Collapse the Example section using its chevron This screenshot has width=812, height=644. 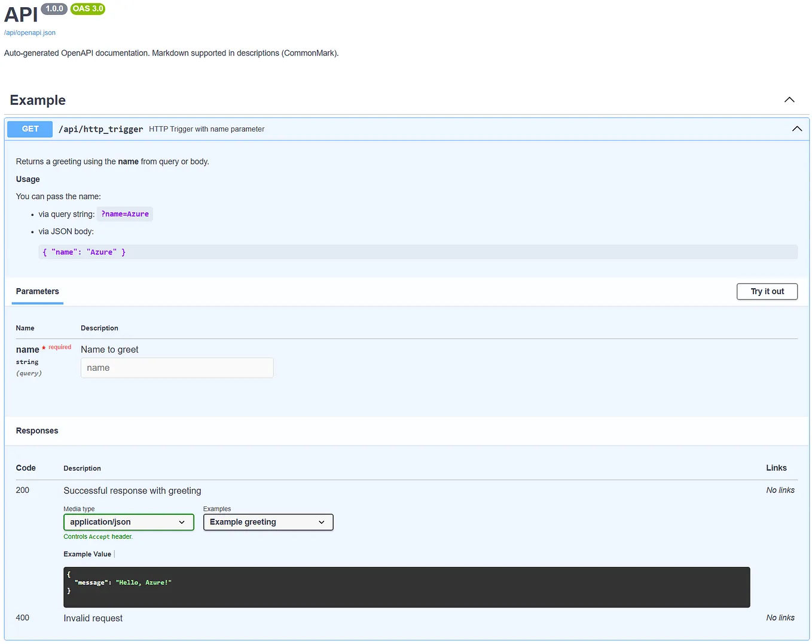click(x=789, y=100)
